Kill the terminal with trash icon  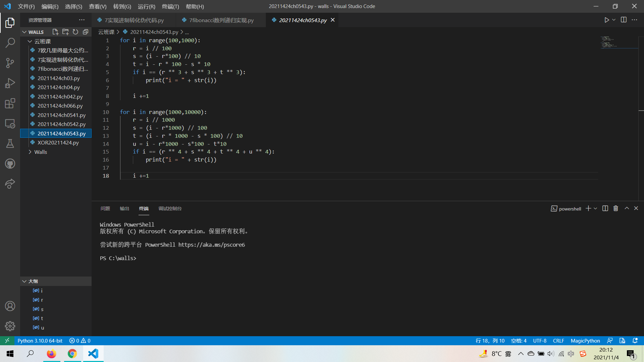(616, 208)
